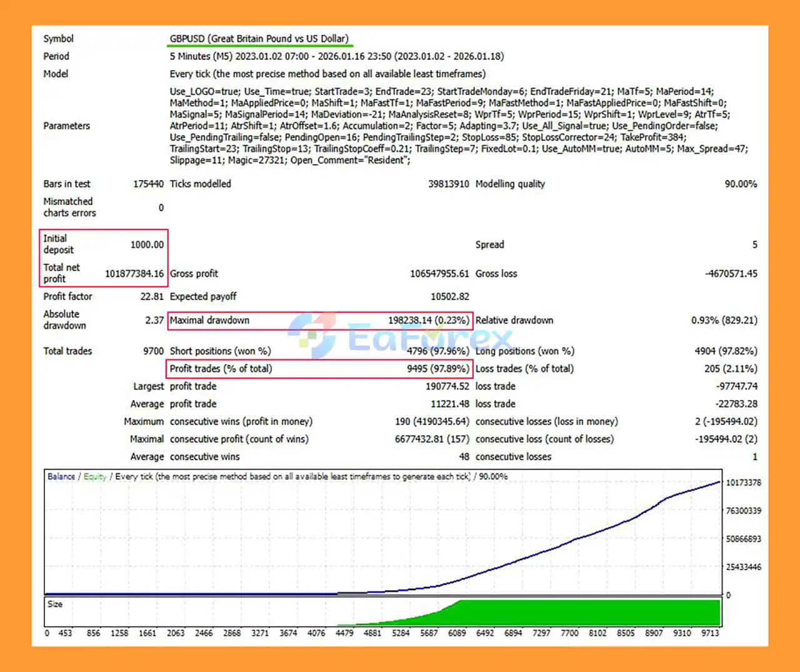Click the Parameters text block
Image resolution: width=800 pixels, height=672 pixels.
[458, 126]
